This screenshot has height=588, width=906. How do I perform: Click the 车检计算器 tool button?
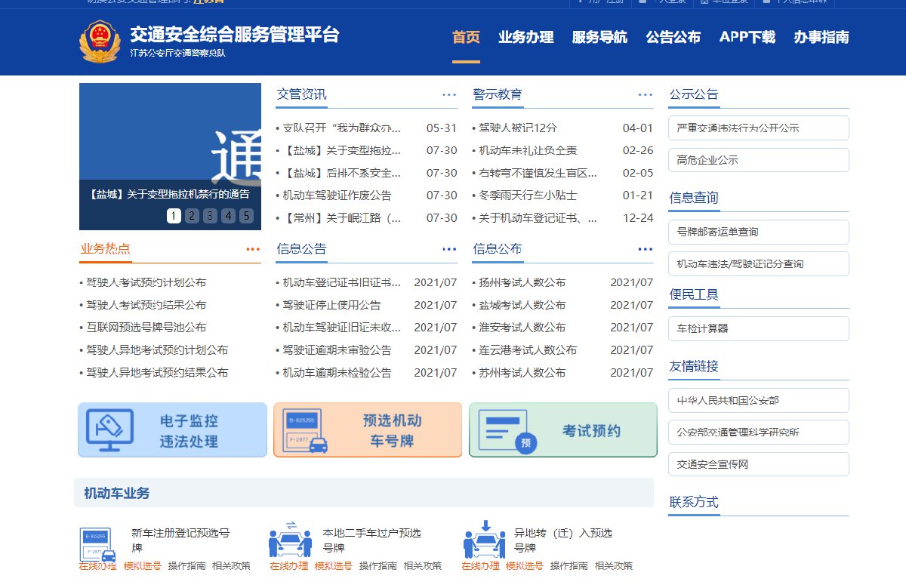758,329
